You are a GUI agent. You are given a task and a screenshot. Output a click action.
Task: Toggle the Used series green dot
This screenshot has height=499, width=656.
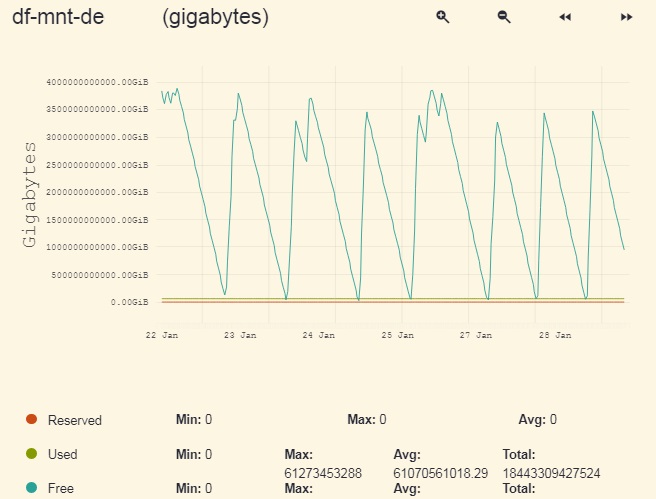(x=31, y=453)
